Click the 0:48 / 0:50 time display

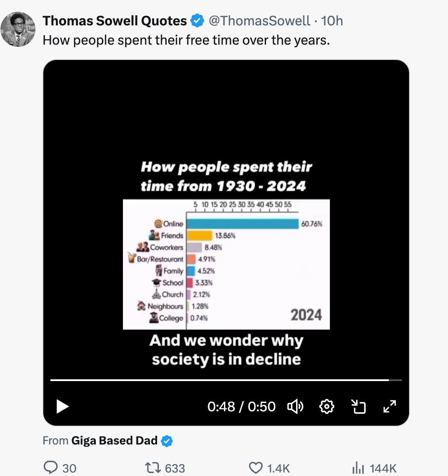click(241, 407)
